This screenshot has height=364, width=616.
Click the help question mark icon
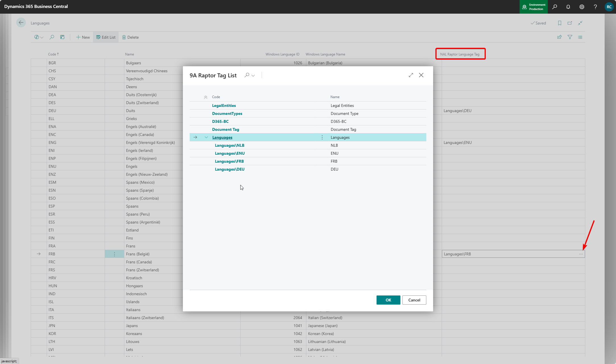[x=595, y=7]
